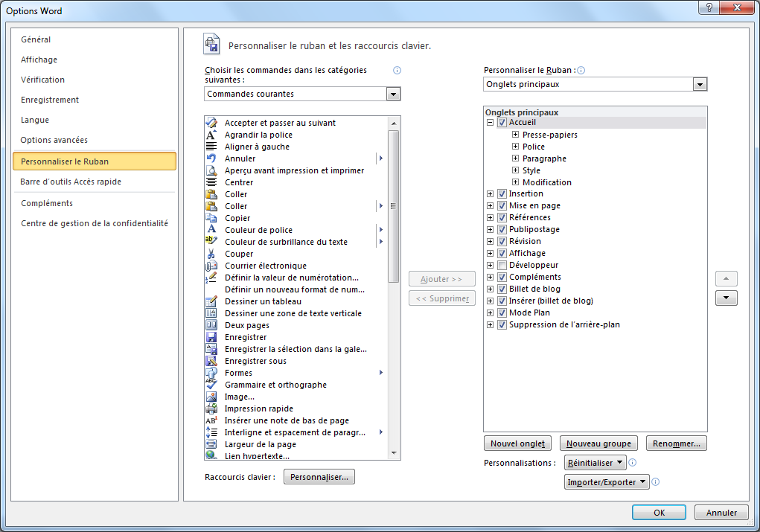The height and width of the screenshot is (532, 760).
Task: Select the Agrandir la police icon
Action: pyautogui.click(x=211, y=135)
